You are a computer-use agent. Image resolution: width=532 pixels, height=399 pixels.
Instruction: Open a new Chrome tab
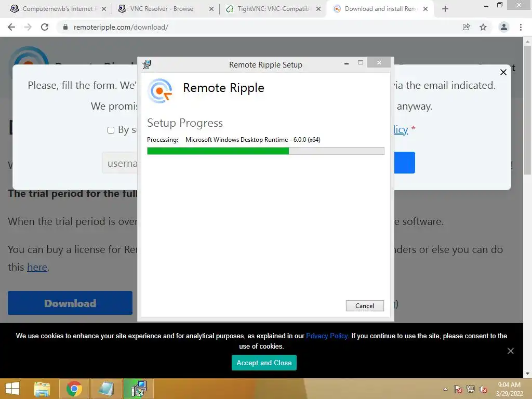[445, 9]
